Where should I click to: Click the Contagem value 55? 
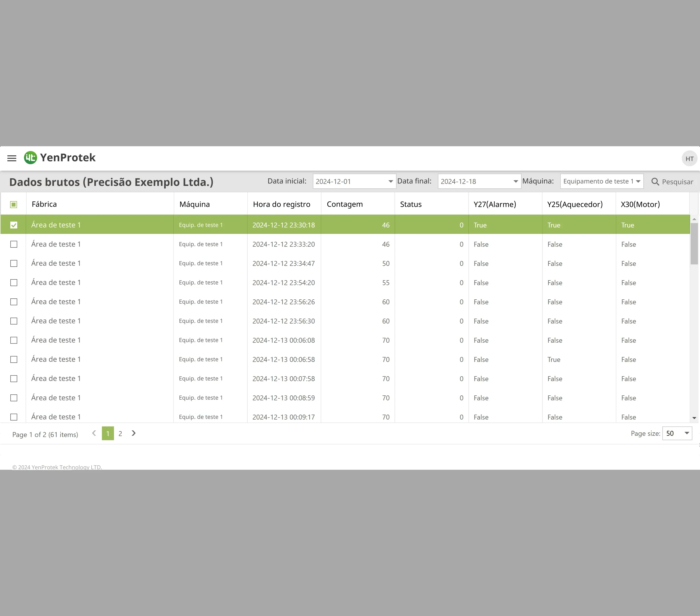click(x=386, y=283)
